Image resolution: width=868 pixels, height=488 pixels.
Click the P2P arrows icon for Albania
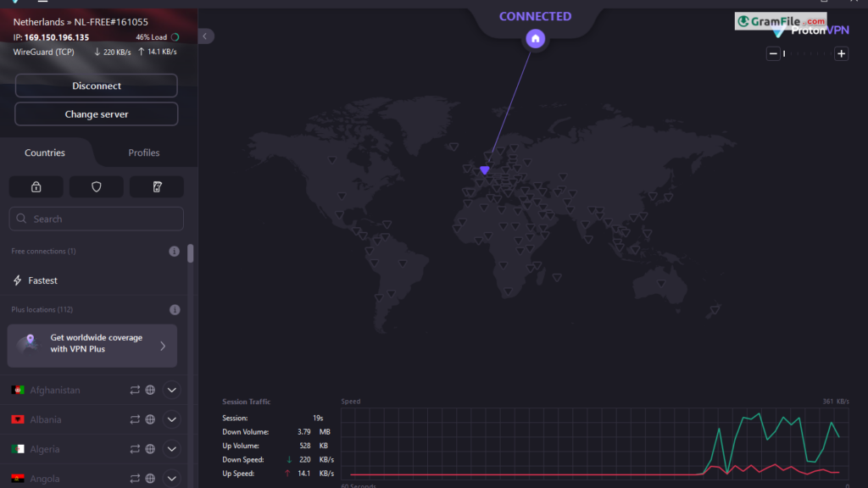134,419
